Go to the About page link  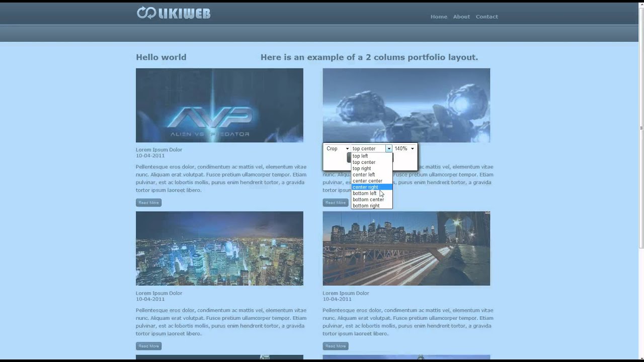coord(461,17)
